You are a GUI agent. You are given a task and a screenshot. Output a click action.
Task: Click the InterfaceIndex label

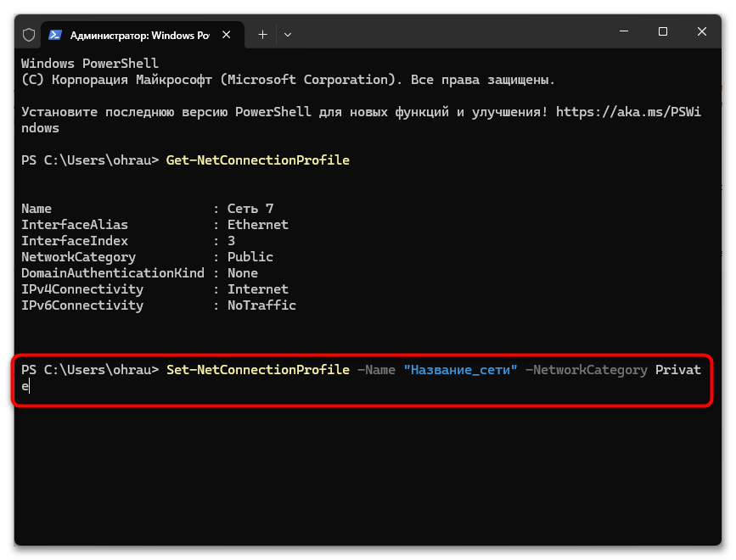pyautogui.click(x=75, y=240)
